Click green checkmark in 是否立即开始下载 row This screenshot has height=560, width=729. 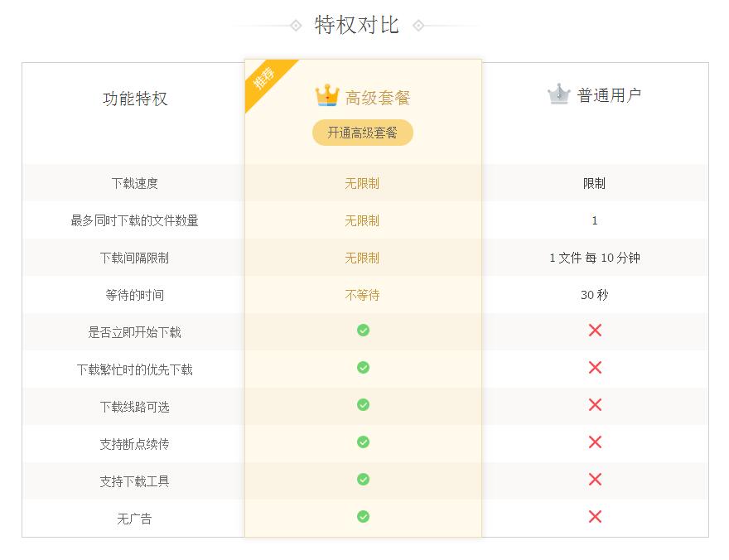point(363,331)
